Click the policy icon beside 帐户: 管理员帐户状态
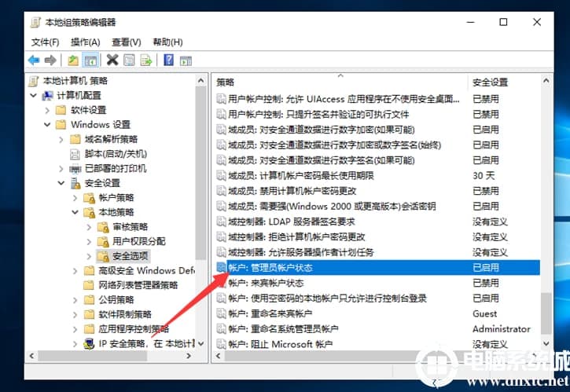The width and height of the screenshot is (570, 392). pos(221,267)
